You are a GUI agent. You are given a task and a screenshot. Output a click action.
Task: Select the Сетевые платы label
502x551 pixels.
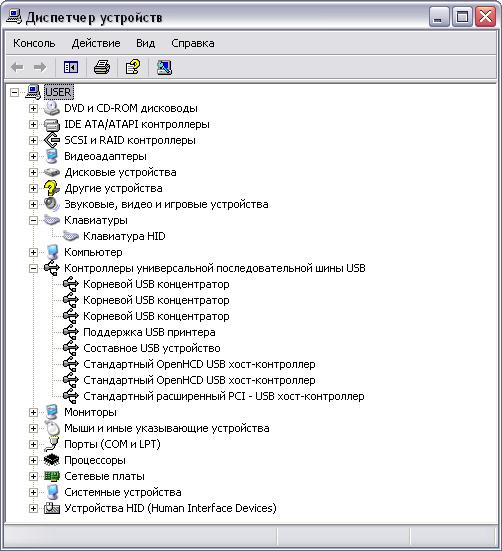(104, 476)
